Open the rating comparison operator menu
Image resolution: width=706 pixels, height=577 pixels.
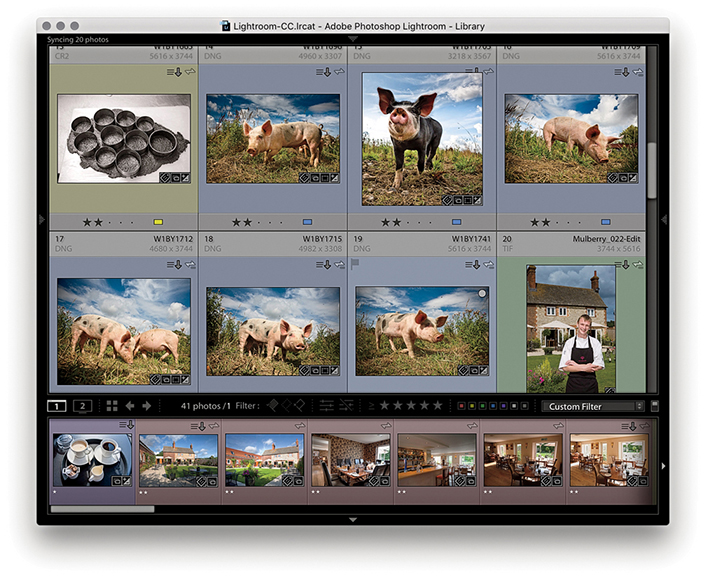(371, 406)
